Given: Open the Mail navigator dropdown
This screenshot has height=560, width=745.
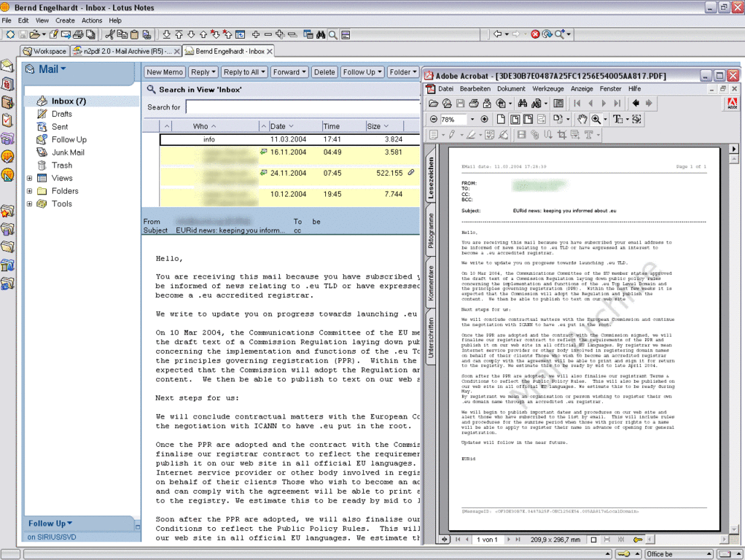Looking at the screenshot, I should (52, 69).
